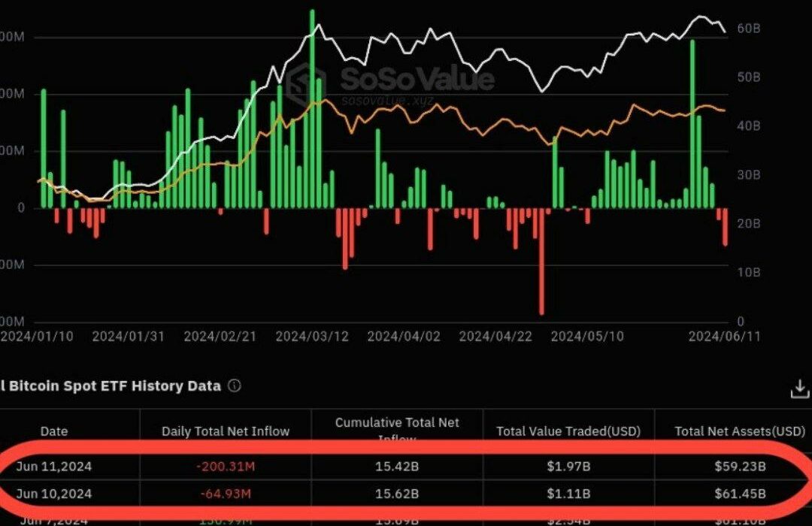Click the download history data icon
812x526 pixels.
[x=799, y=388]
